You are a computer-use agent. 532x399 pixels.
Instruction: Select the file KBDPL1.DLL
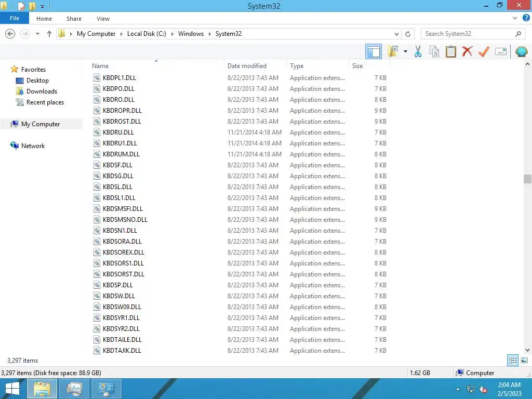pos(119,78)
